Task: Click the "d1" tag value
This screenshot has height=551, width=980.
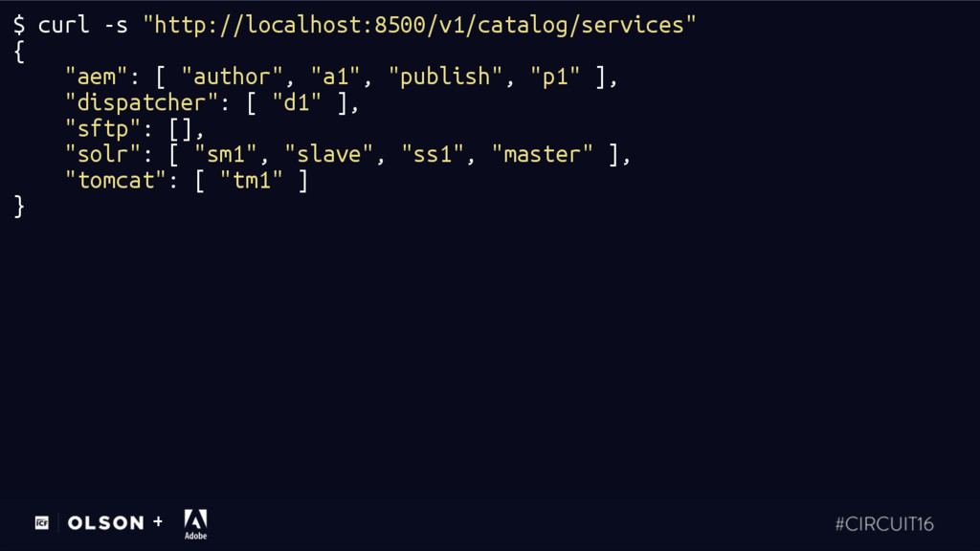Action: 297,102
